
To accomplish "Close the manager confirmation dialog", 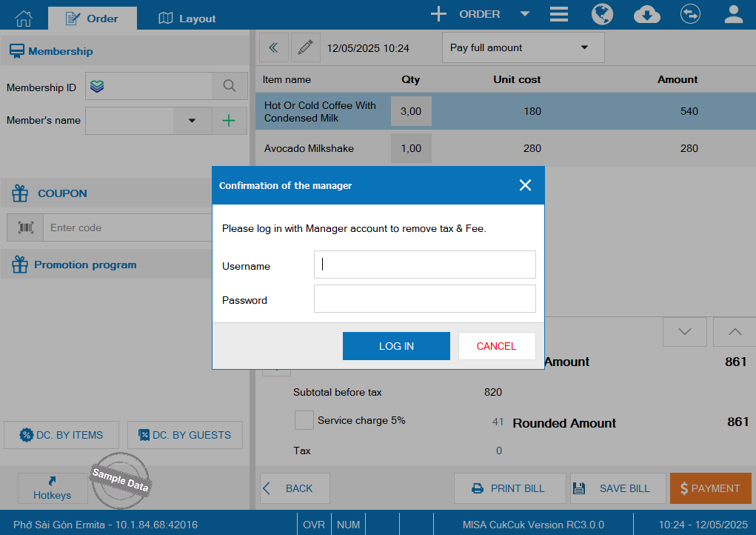I will pyautogui.click(x=525, y=185).
